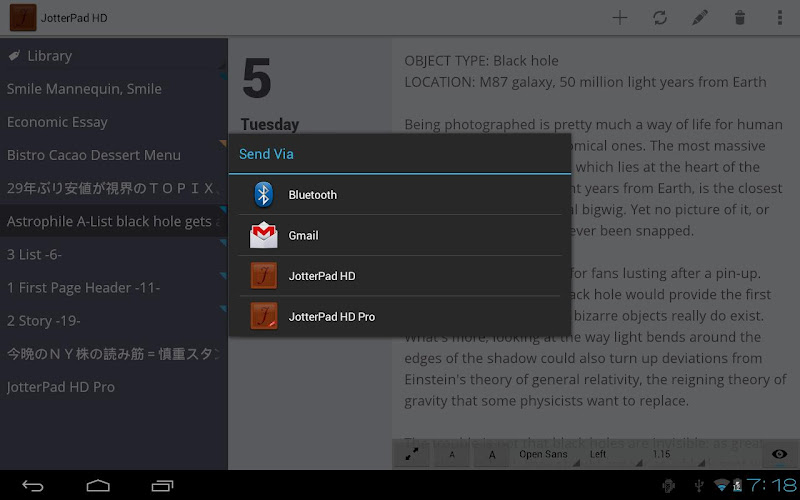Tap the line gravity that some physicists

546,401
